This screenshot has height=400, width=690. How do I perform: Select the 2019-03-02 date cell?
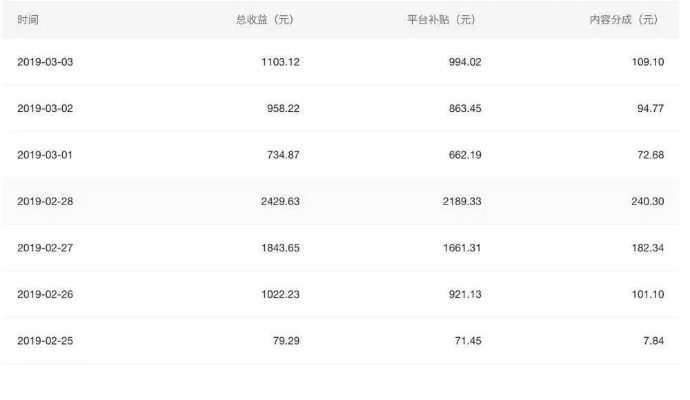[45, 109]
